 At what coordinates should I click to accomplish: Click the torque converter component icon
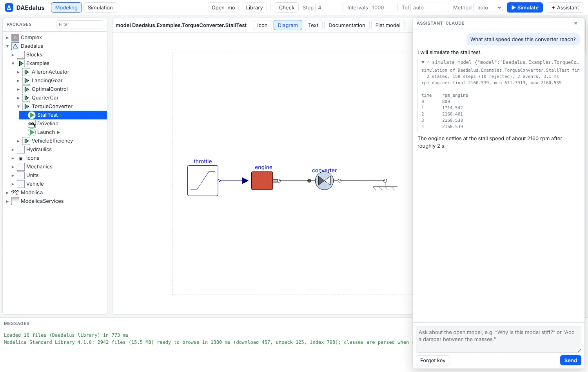click(324, 181)
